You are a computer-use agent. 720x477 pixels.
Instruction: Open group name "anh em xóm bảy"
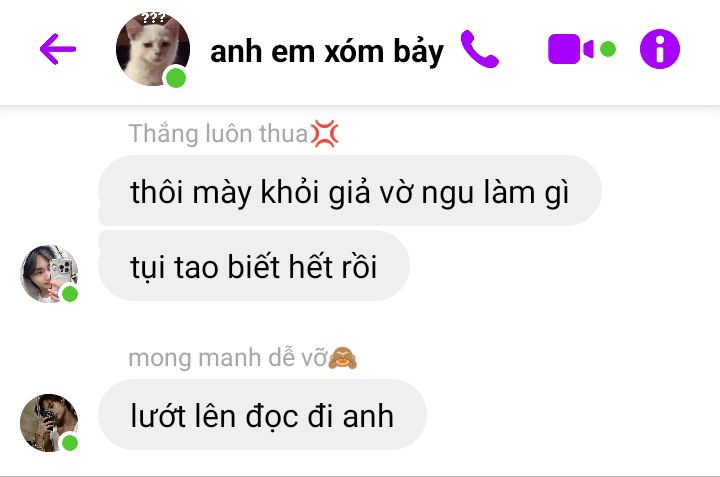327,51
